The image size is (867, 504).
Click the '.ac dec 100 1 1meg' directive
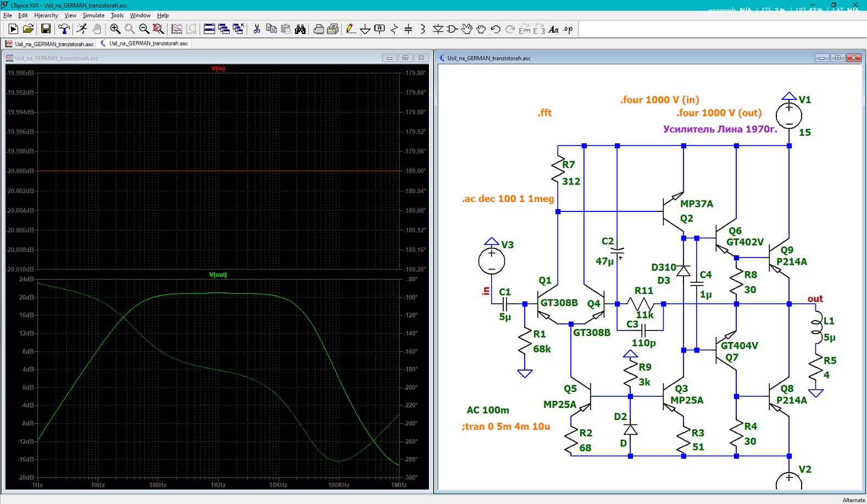click(508, 199)
